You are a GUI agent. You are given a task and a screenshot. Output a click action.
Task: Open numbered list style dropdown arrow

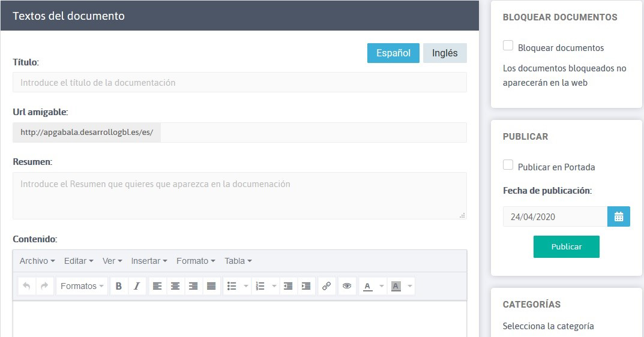coord(274,286)
